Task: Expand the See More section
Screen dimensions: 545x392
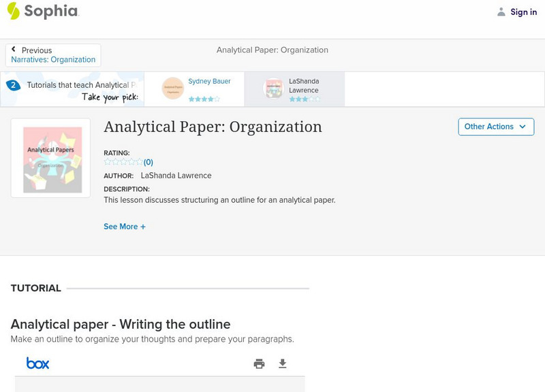Action: coord(125,227)
